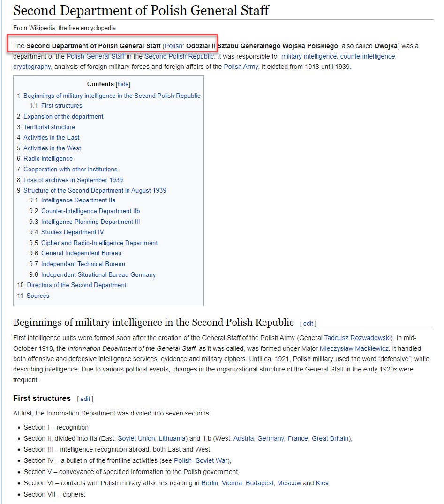
Task: Edit the Beginnings of military intelligence section
Action: pos(308,323)
